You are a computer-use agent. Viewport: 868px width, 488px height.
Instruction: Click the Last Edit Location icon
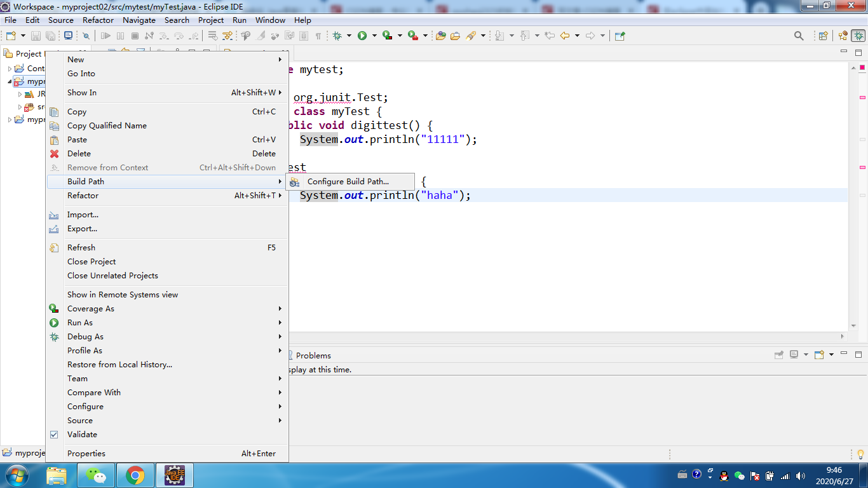coord(550,36)
